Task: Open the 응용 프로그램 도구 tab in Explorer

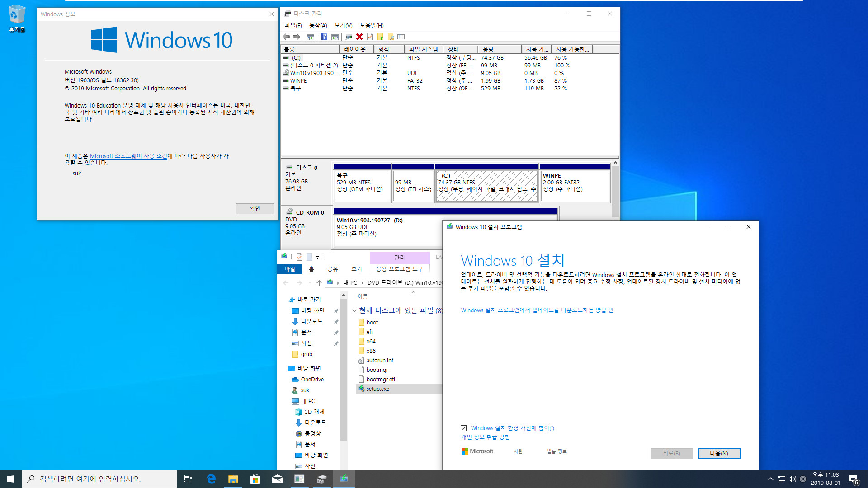Action: (x=400, y=269)
